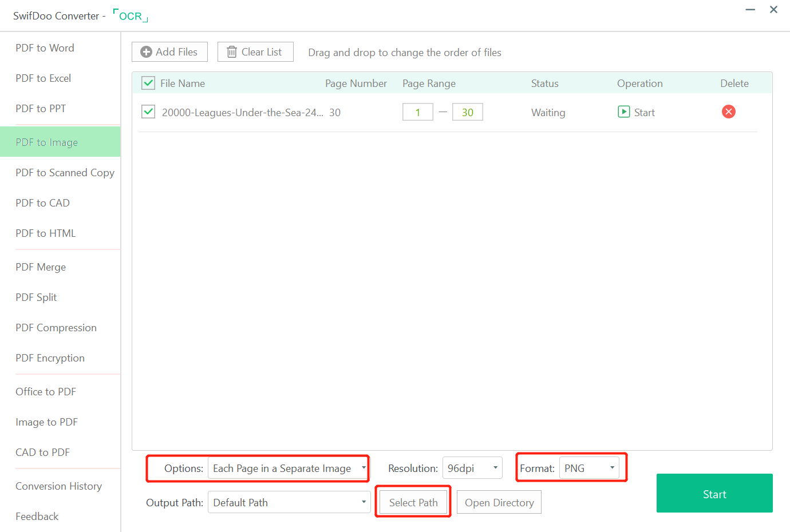Open the PDF to PPT converter
This screenshot has width=790, height=532.
[x=41, y=109]
